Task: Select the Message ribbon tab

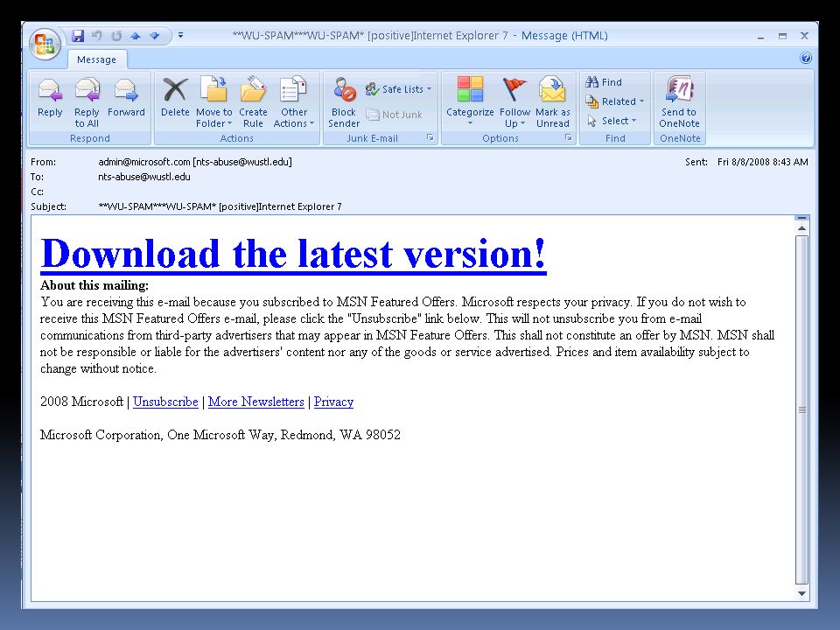Action: [96, 59]
